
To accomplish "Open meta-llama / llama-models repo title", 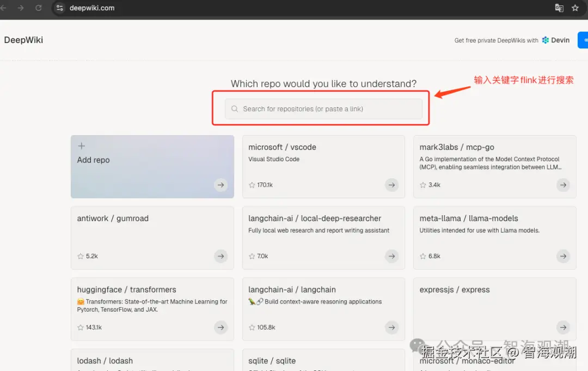I will click(469, 218).
